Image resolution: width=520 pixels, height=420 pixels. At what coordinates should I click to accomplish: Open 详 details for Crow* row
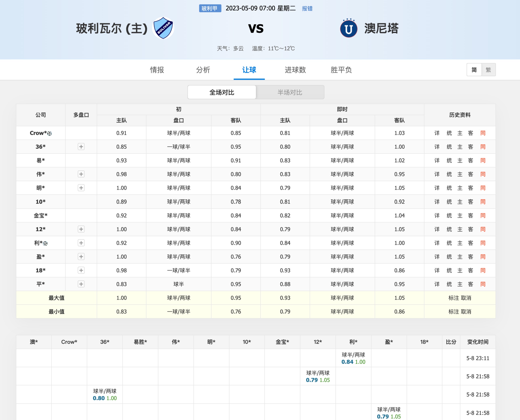pos(437,133)
